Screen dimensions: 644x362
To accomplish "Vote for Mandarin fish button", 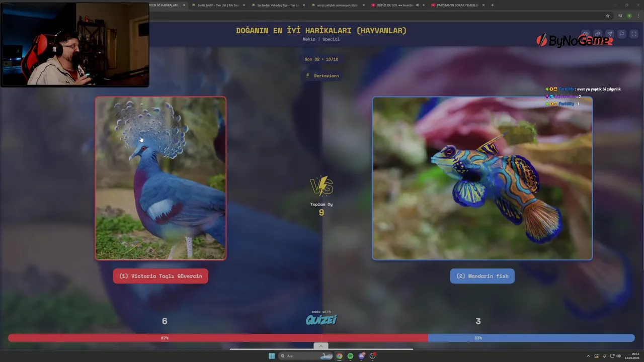I will (482, 276).
